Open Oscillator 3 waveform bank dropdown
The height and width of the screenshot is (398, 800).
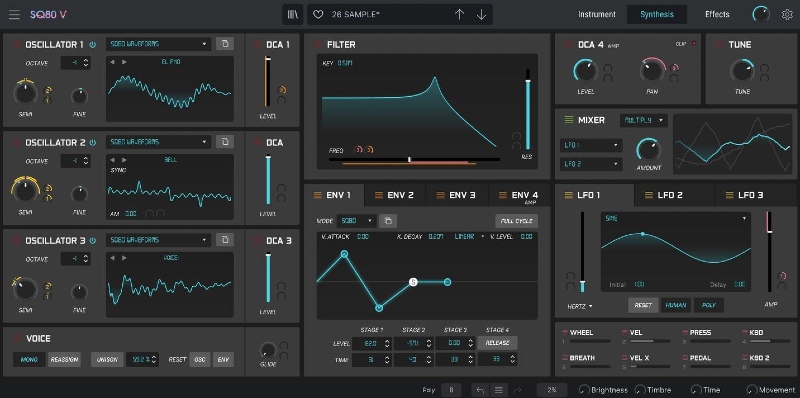pos(158,240)
